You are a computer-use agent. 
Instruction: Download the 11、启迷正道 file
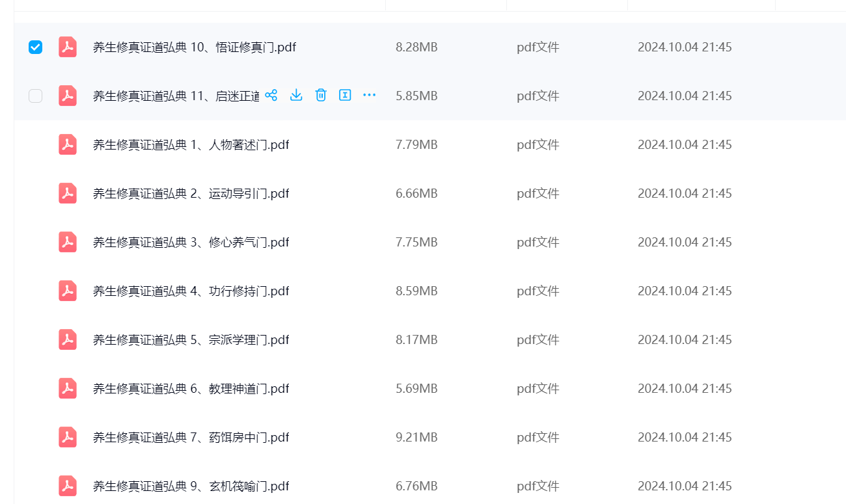click(x=296, y=96)
